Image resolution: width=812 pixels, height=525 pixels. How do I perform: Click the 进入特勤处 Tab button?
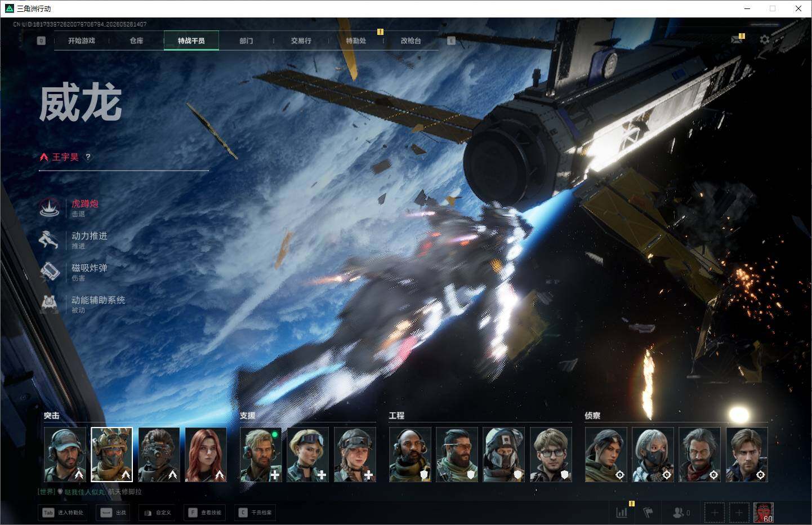tap(63, 513)
